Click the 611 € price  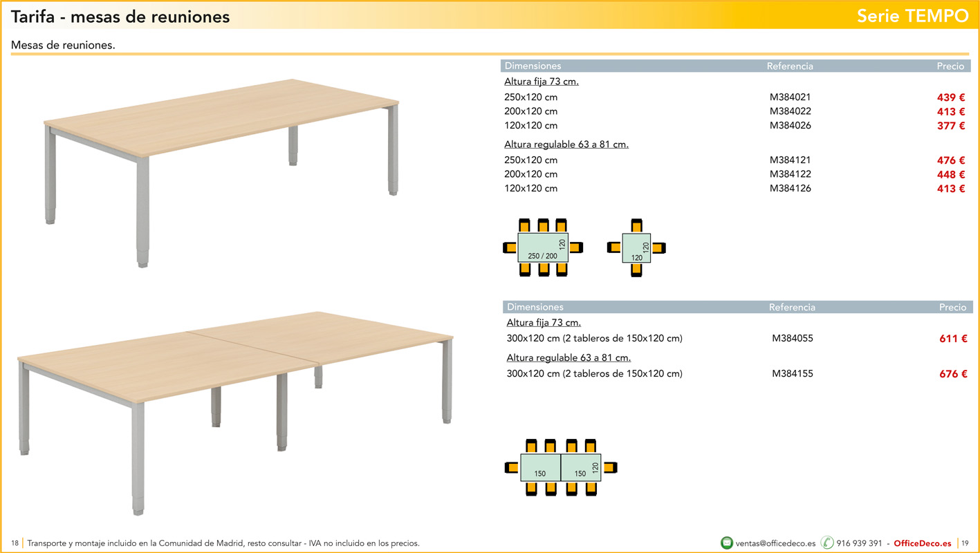(x=953, y=339)
